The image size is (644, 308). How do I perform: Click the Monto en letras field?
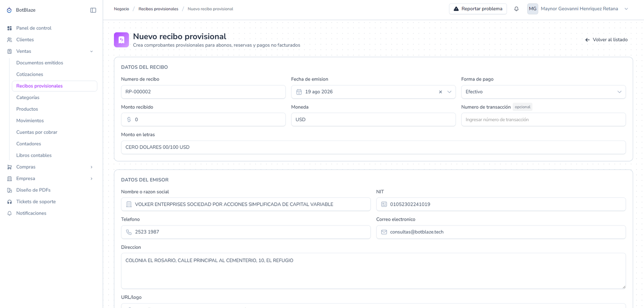(374, 147)
